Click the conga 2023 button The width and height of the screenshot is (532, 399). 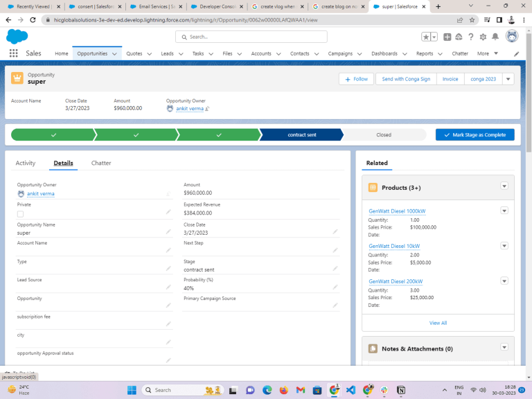click(x=483, y=79)
